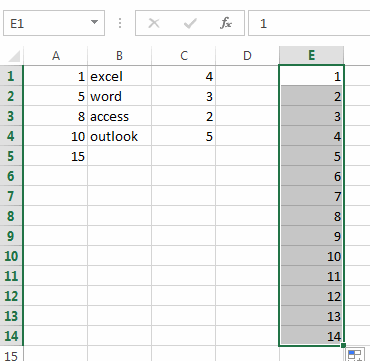This screenshot has width=370, height=361.
Task: Confirm entry with the checkmark icon
Action: (190, 23)
